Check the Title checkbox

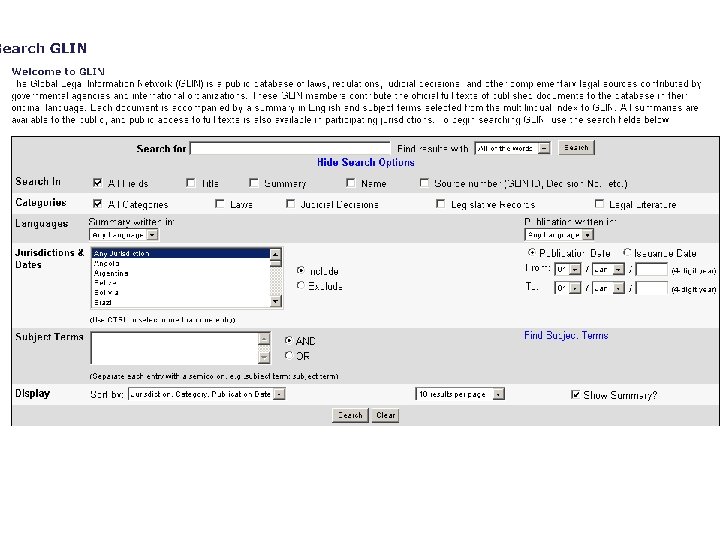click(x=191, y=183)
